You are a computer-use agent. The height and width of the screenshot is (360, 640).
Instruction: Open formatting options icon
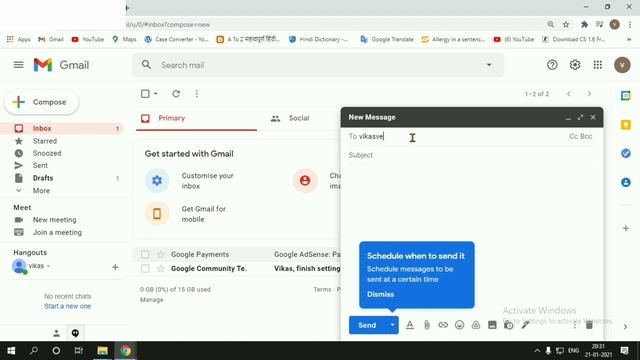(410, 325)
